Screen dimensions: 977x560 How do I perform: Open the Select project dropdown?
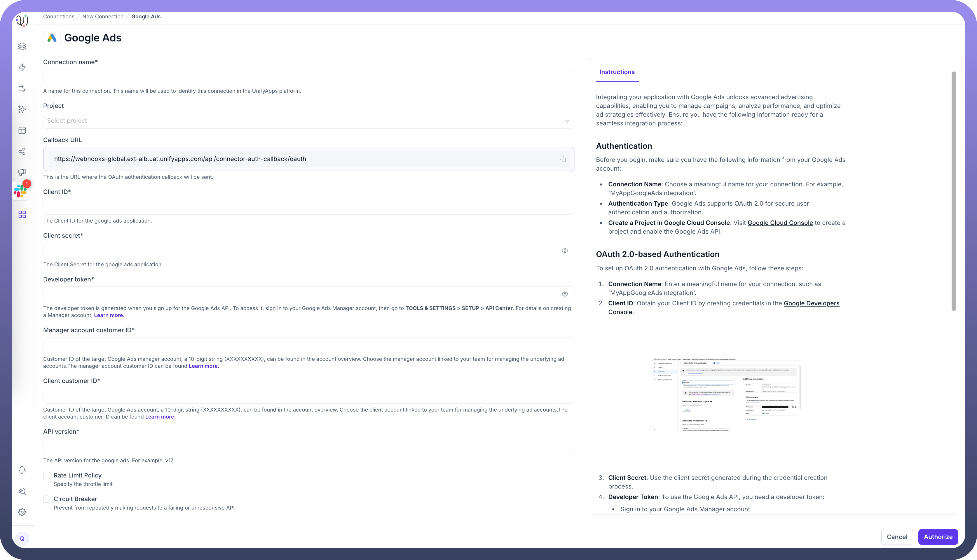309,121
